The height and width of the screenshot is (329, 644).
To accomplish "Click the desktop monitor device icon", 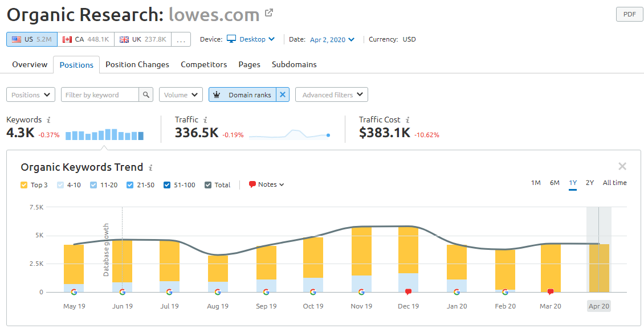I will tap(231, 39).
